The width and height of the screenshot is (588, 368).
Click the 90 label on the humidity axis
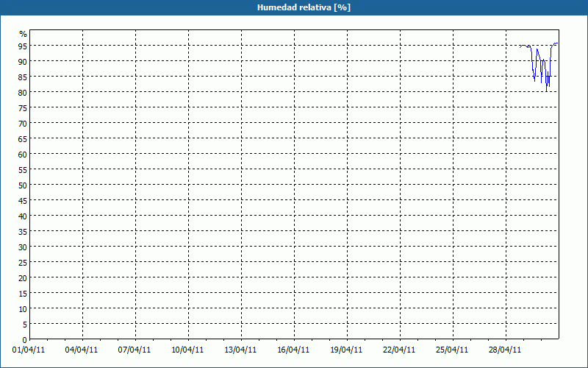pyautogui.click(x=23, y=62)
